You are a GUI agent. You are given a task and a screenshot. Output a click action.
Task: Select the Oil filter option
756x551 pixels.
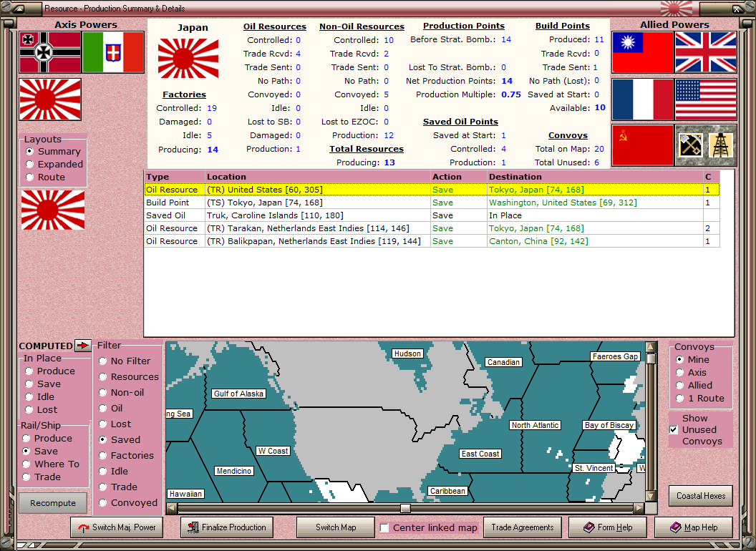pyautogui.click(x=101, y=409)
